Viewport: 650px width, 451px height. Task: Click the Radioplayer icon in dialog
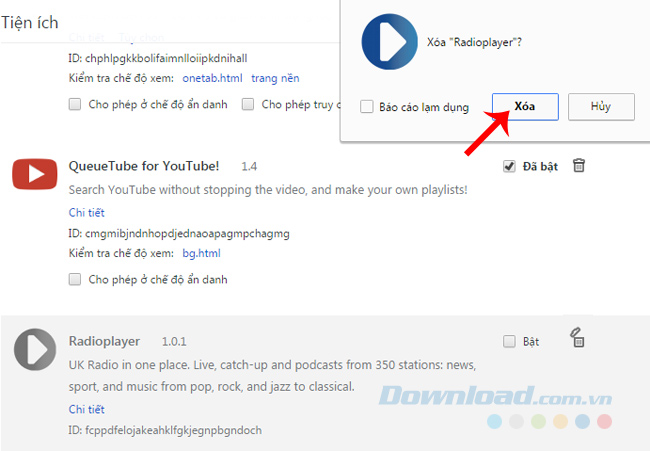point(389,41)
